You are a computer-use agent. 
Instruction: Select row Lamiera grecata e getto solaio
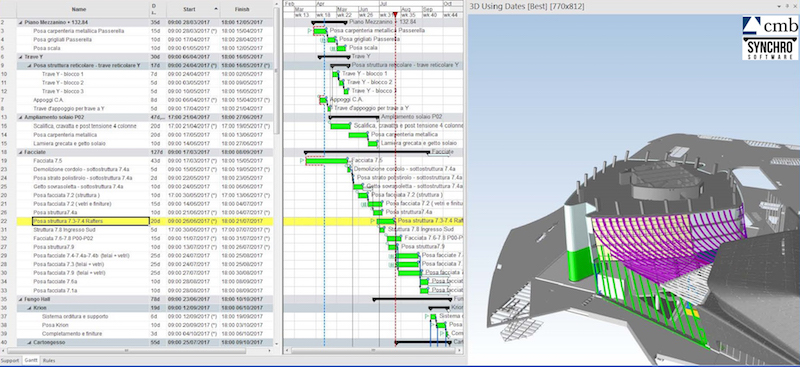coord(137,143)
